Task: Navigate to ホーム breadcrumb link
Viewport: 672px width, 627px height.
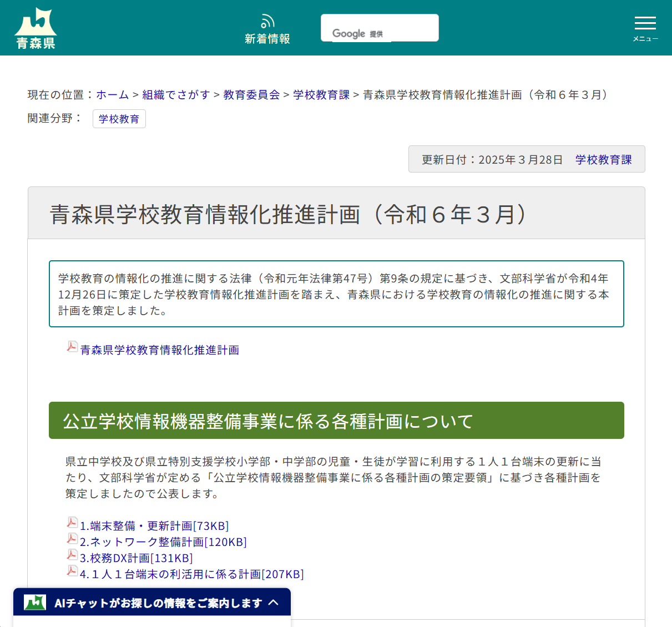Action: click(112, 94)
